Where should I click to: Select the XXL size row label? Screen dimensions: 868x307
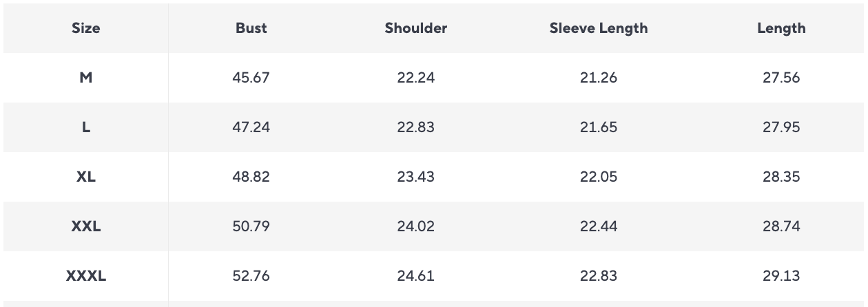point(86,226)
